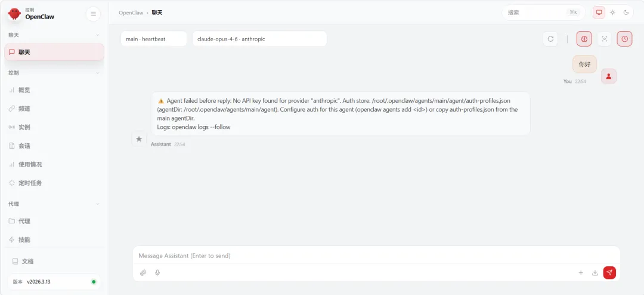644x295 pixels.
Task: Open the main · heartbeat session dropdown
Action: point(154,39)
